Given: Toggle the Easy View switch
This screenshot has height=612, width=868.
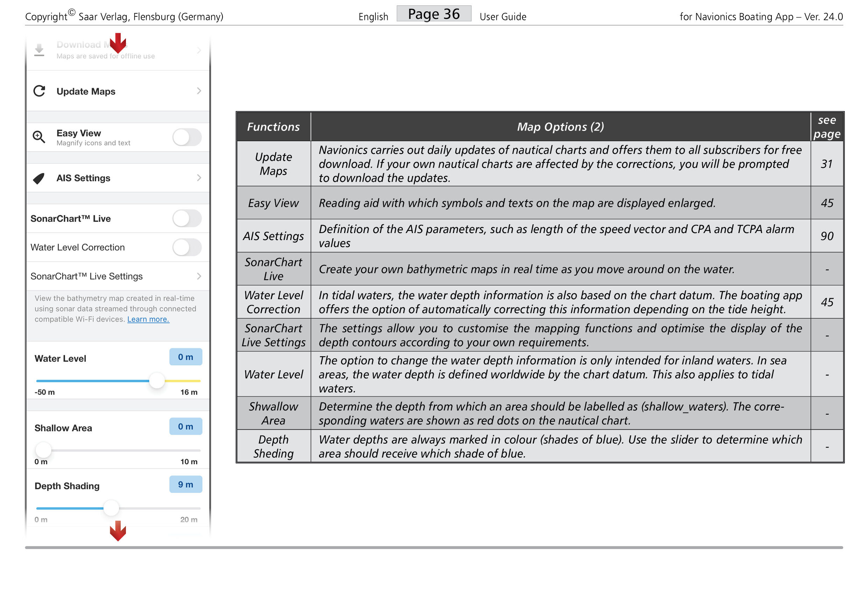Looking at the screenshot, I should click(x=187, y=137).
